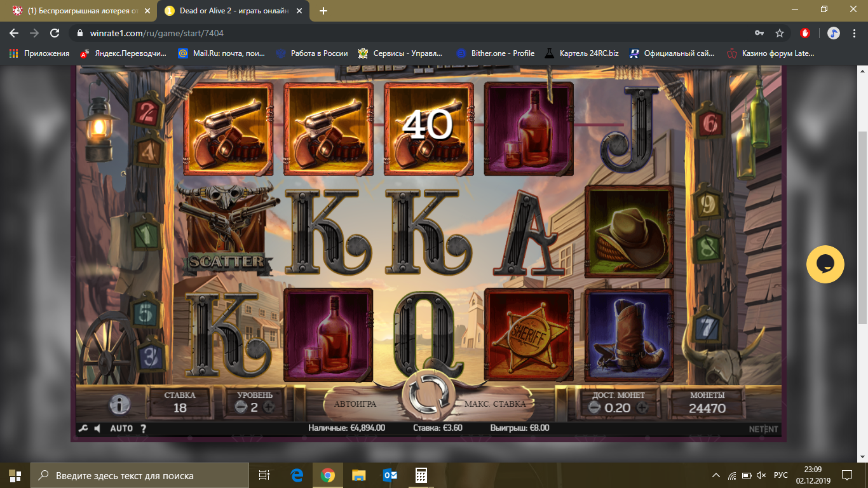868x488 pixels.
Task: Decrease the bet level with minus
Action: pyautogui.click(x=241, y=407)
